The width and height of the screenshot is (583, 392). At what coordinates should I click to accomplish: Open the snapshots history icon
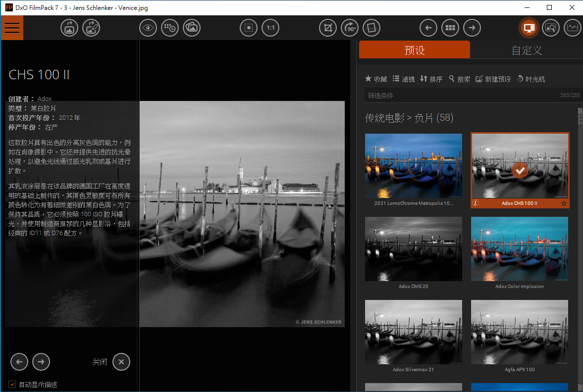(170, 28)
